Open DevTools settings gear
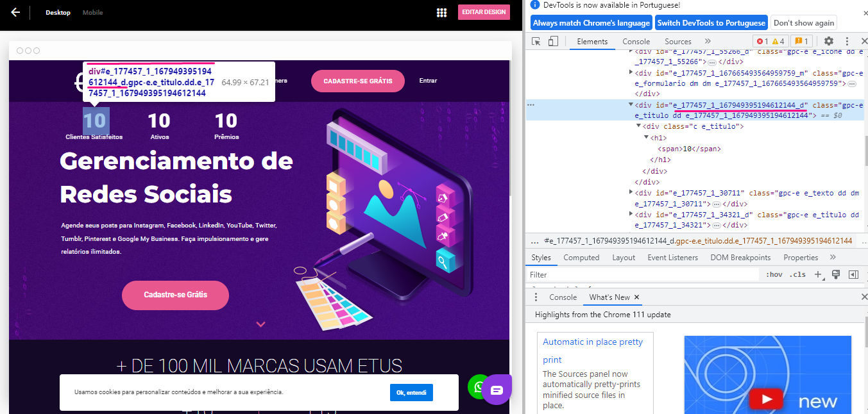Screen dimensions: 868x414 pos(829,42)
